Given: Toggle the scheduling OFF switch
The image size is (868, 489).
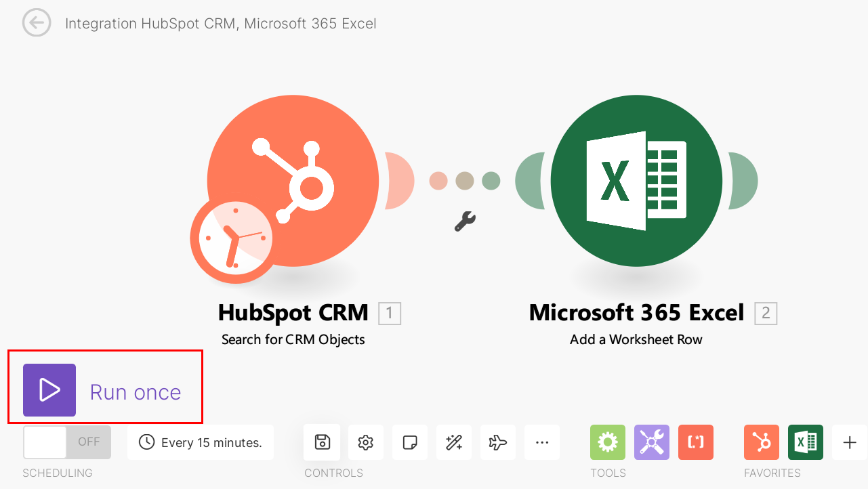Looking at the screenshot, I should 67,442.
